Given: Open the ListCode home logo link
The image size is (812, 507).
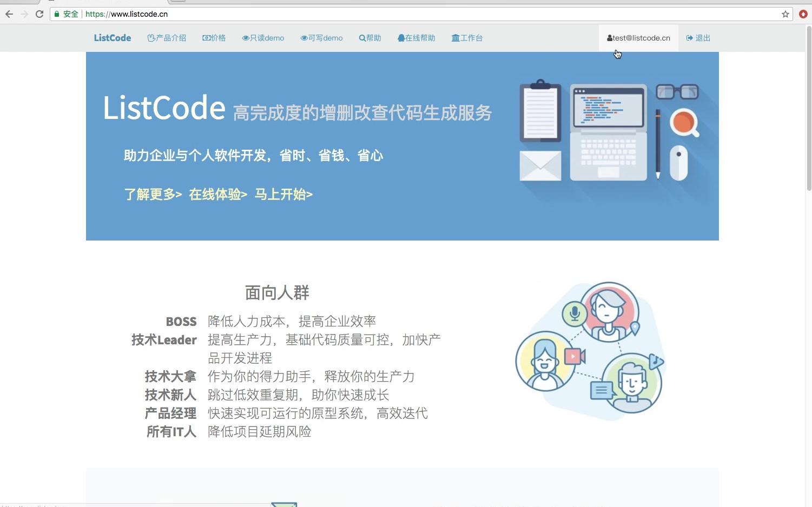Looking at the screenshot, I should pyautogui.click(x=113, y=38).
